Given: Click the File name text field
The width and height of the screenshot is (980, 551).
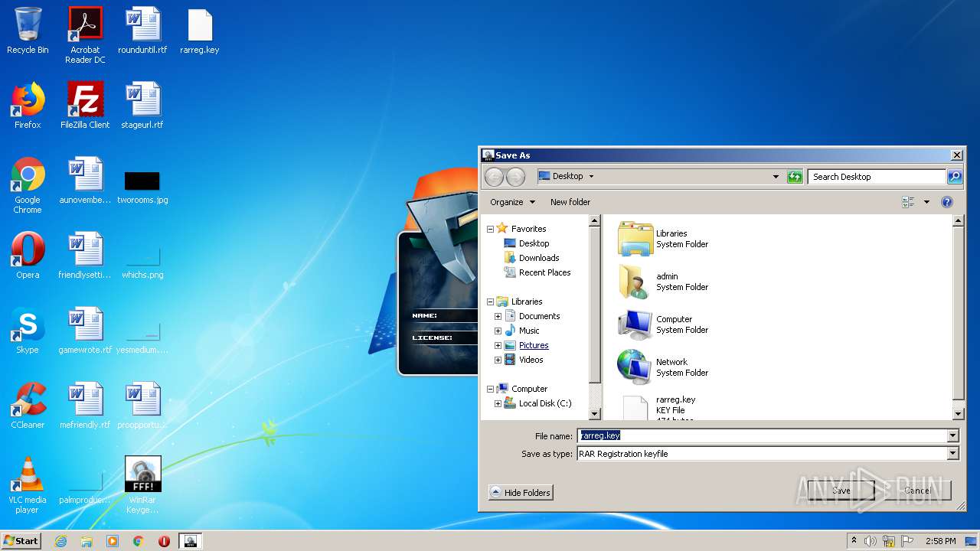Looking at the screenshot, I should coord(762,435).
